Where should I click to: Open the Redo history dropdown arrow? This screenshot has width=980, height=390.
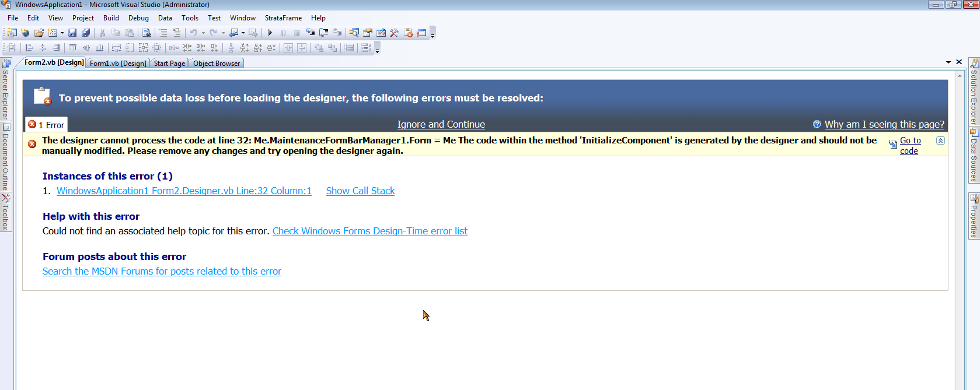point(223,33)
